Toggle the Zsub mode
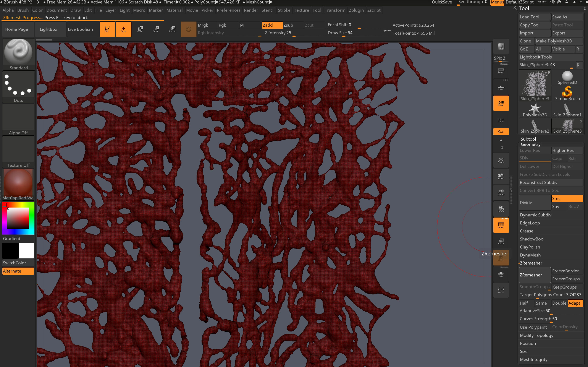Viewport: 588px width, 367px height. [x=293, y=25]
